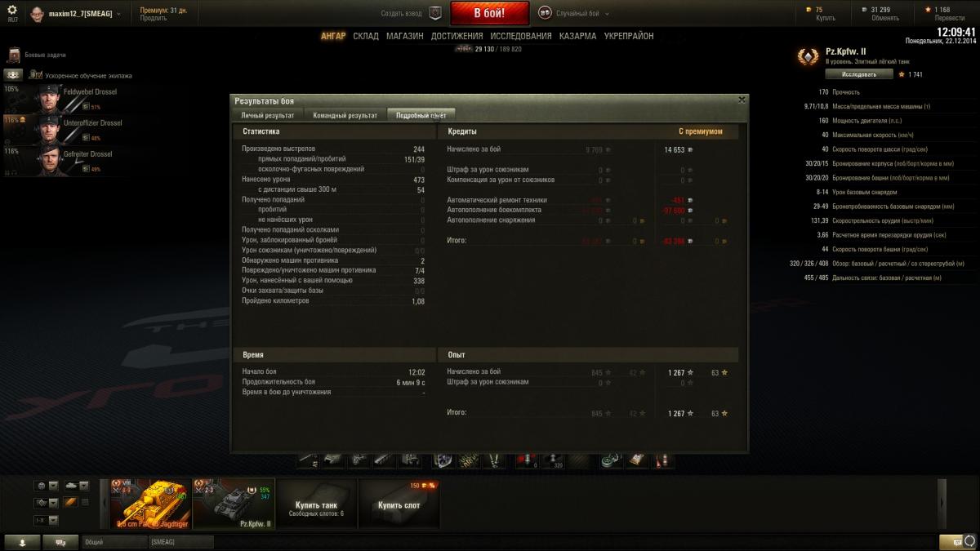Open tier filter dropdown I-X
This screenshot has height=551, width=980.
[46, 520]
